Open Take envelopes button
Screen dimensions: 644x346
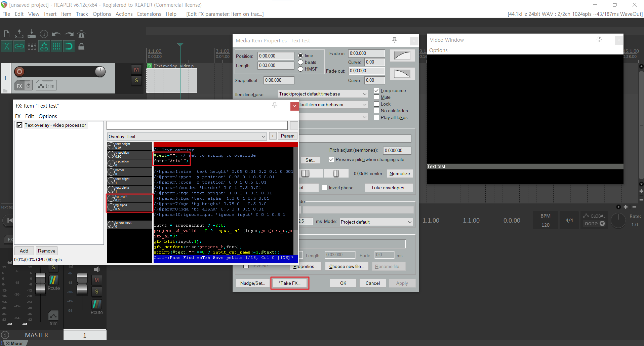pos(389,188)
